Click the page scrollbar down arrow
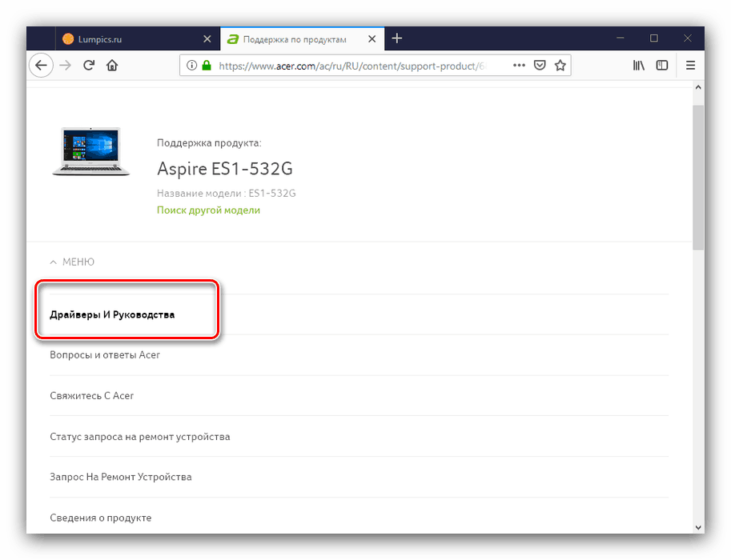 coord(698,527)
